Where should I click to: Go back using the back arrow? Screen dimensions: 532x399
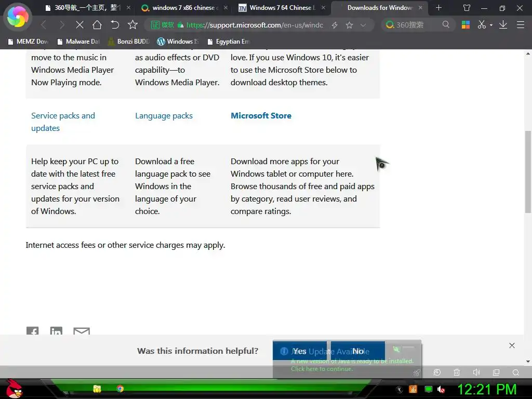[x=44, y=25]
